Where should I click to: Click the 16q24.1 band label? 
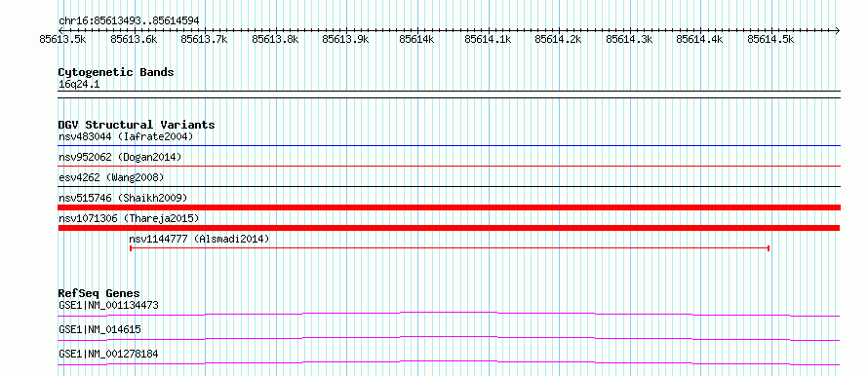79,85
